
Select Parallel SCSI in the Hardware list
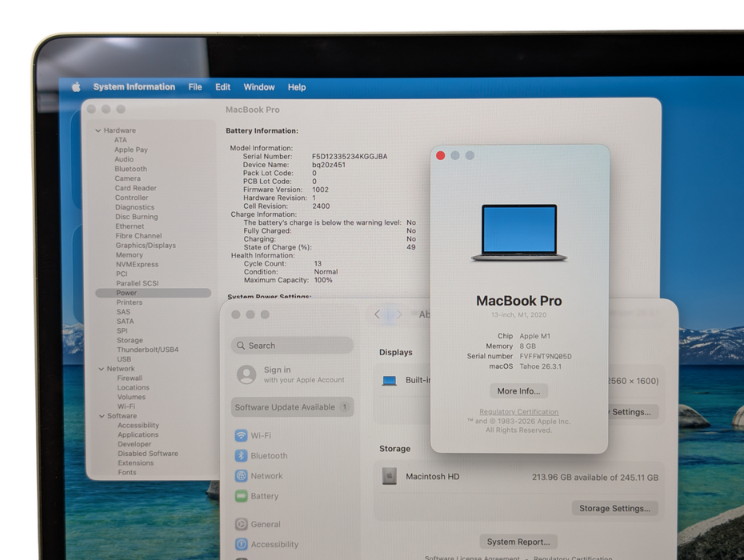click(138, 283)
